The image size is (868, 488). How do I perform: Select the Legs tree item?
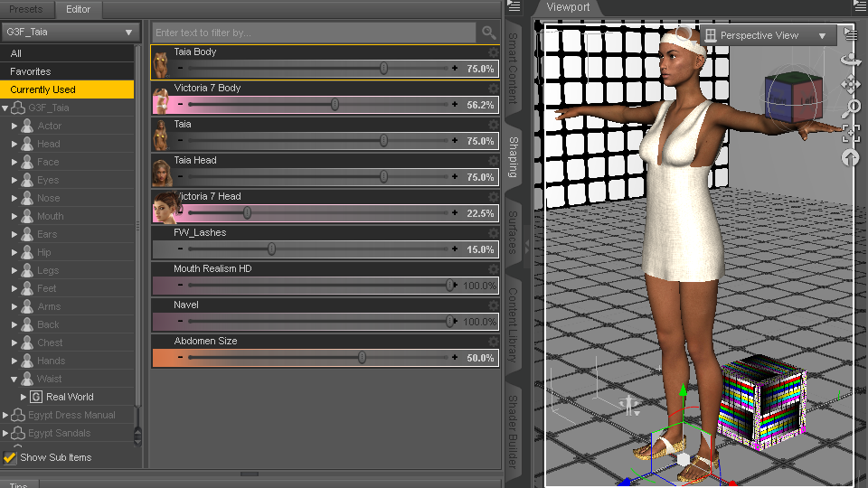click(48, 270)
